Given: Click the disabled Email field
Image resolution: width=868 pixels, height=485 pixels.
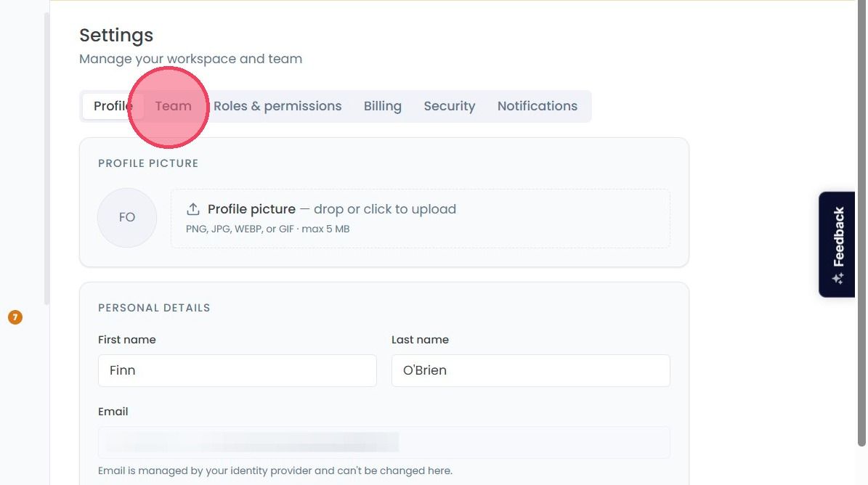Looking at the screenshot, I should click(x=384, y=442).
